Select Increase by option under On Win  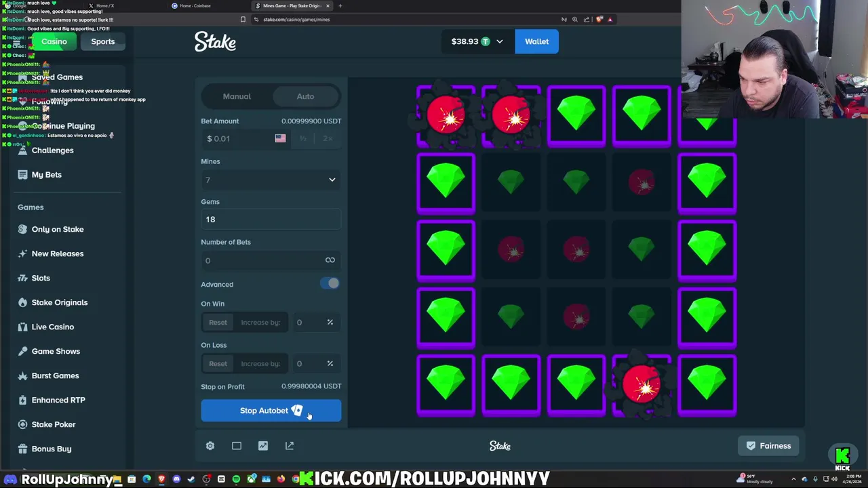(260, 323)
